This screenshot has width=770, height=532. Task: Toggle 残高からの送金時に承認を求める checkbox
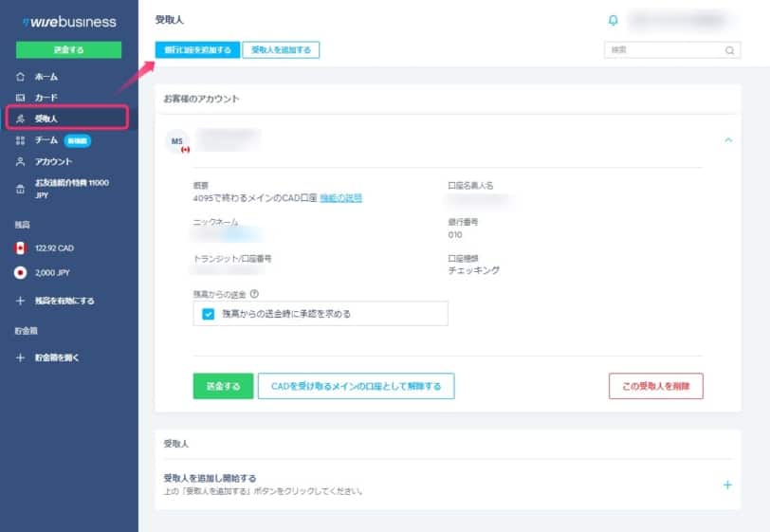209,314
